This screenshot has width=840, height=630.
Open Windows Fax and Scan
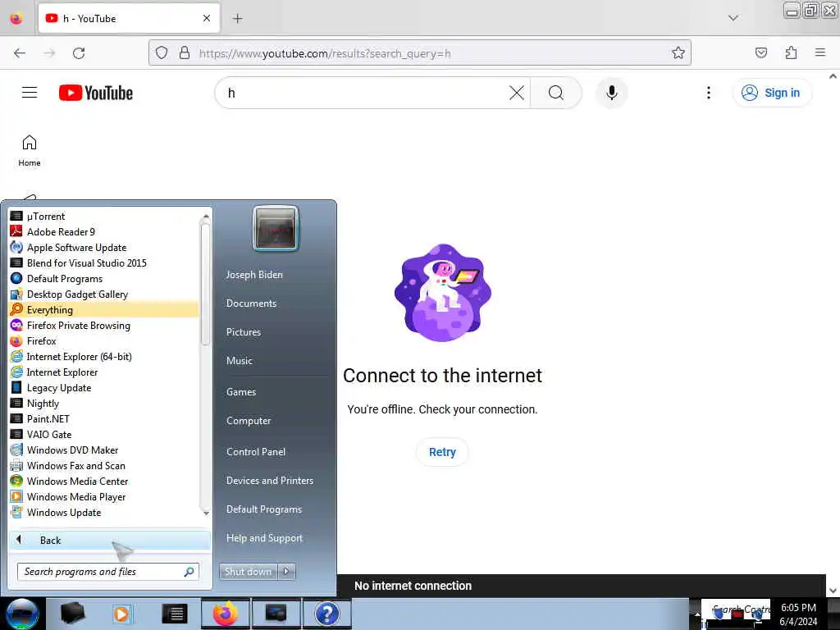104,466
